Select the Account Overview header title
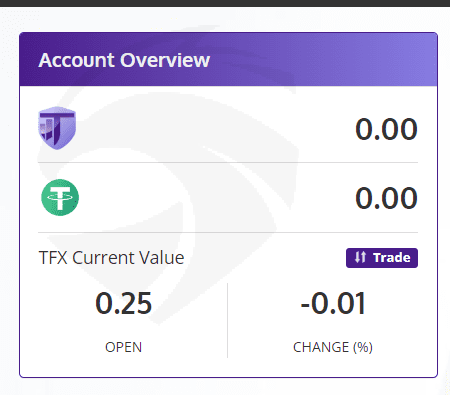 (x=124, y=60)
